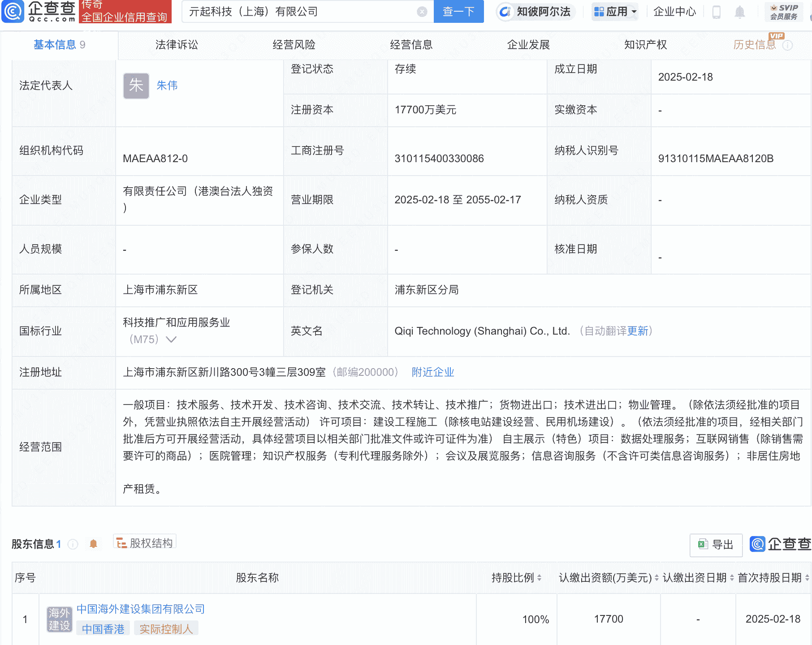Screen dimensions: 812x645
Task: Click the info icon beside 历史信息
Action: point(788,45)
